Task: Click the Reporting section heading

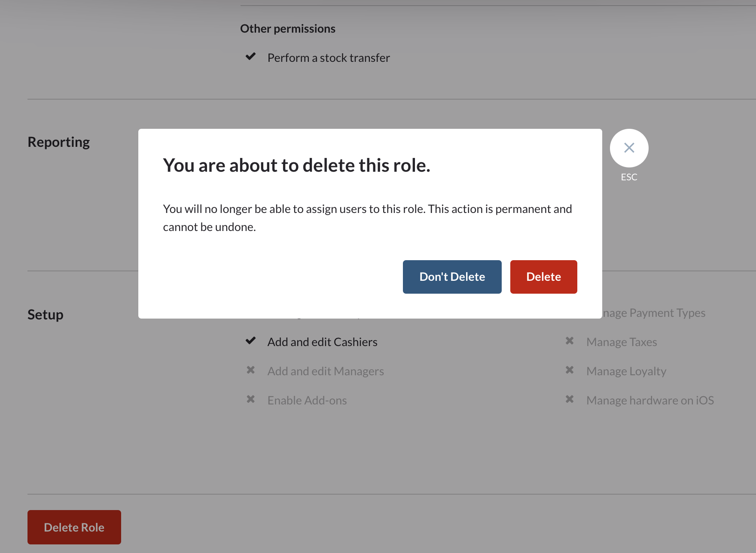Action: click(x=59, y=142)
